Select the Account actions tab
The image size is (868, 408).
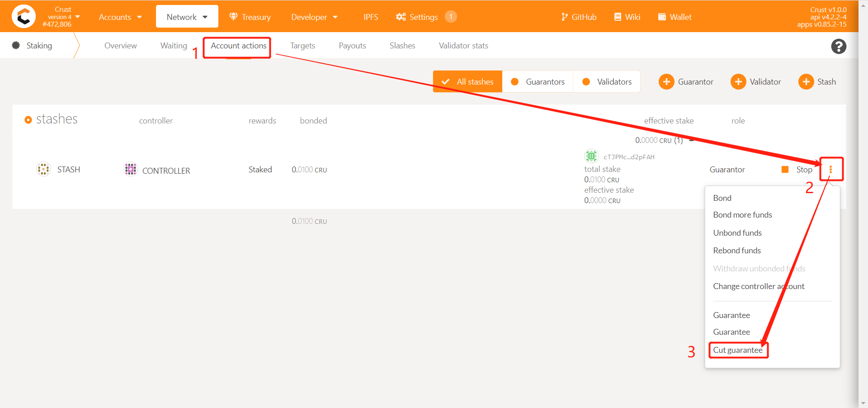coord(239,46)
